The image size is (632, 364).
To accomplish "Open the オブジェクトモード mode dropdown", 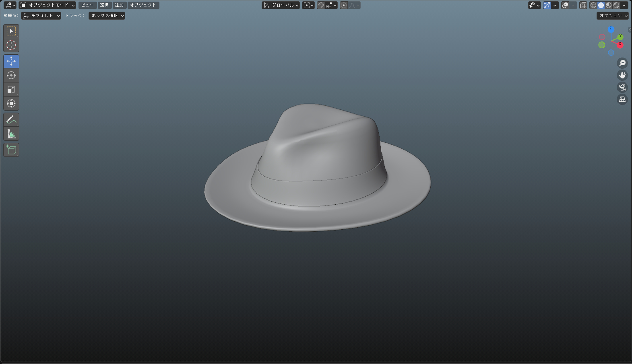I will click(48, 5).
